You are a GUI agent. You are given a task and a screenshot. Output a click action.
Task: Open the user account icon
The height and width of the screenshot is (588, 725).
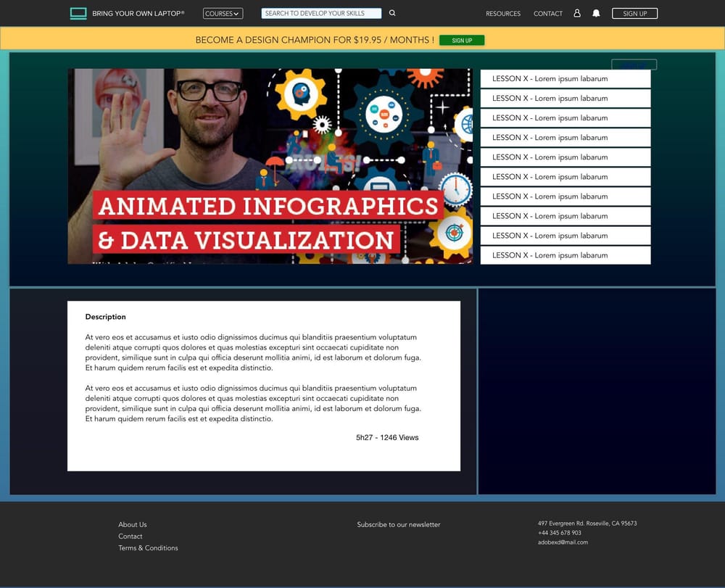(x=577, y=13)
